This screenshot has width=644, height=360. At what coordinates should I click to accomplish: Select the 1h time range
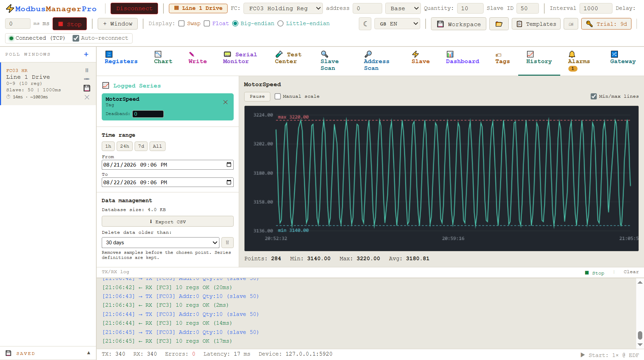coord(108,146)
